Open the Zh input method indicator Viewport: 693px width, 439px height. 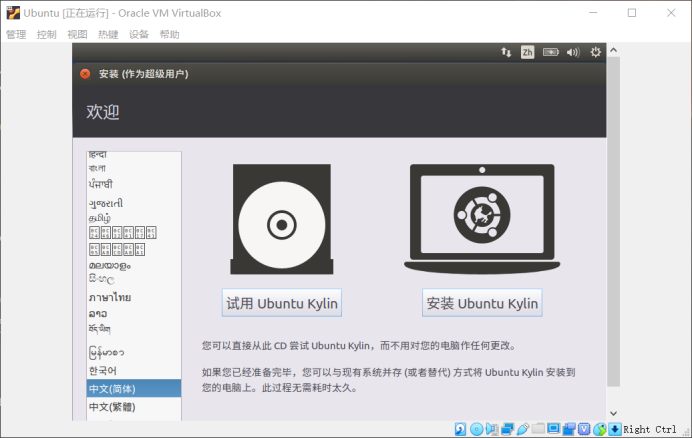527,52
